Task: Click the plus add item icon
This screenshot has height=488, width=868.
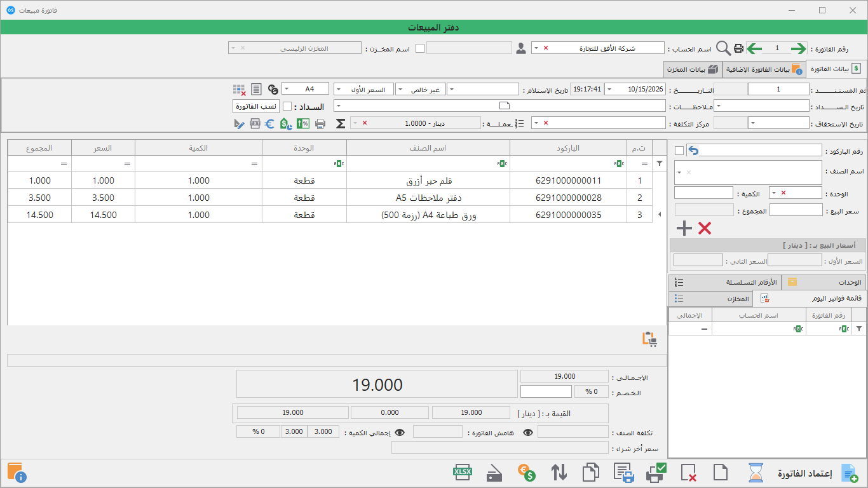Action: coord(684,228)
